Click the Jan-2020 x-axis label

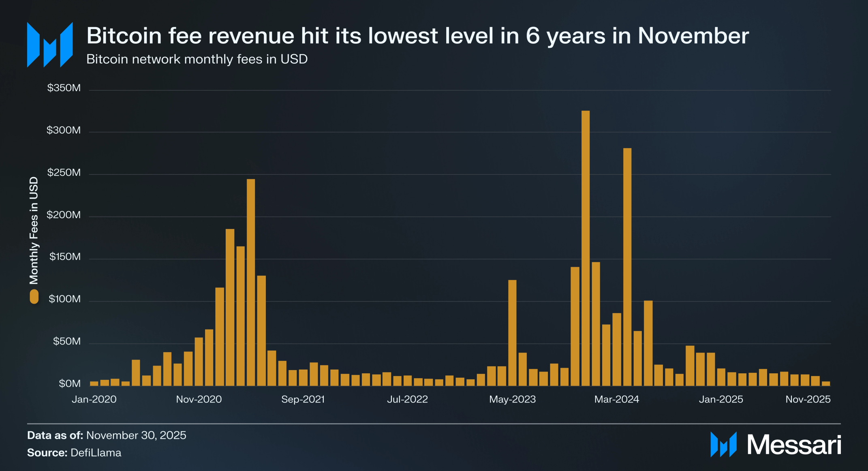(x=94, y=399)
